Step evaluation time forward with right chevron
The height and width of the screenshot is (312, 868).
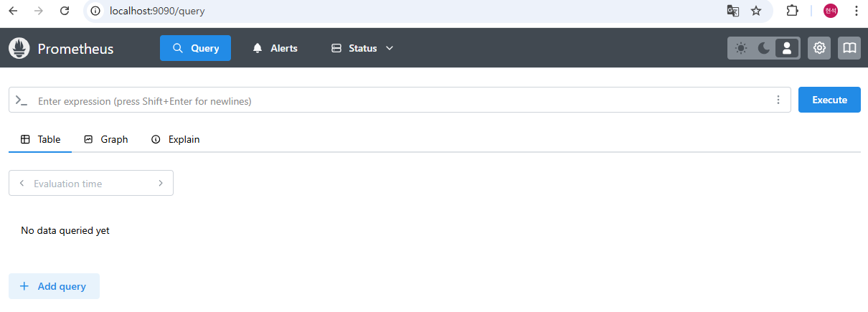coord(161,184)
